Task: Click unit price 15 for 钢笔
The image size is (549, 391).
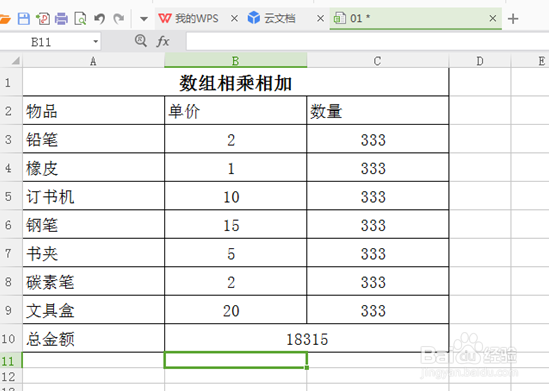Action: click(235, 225)
